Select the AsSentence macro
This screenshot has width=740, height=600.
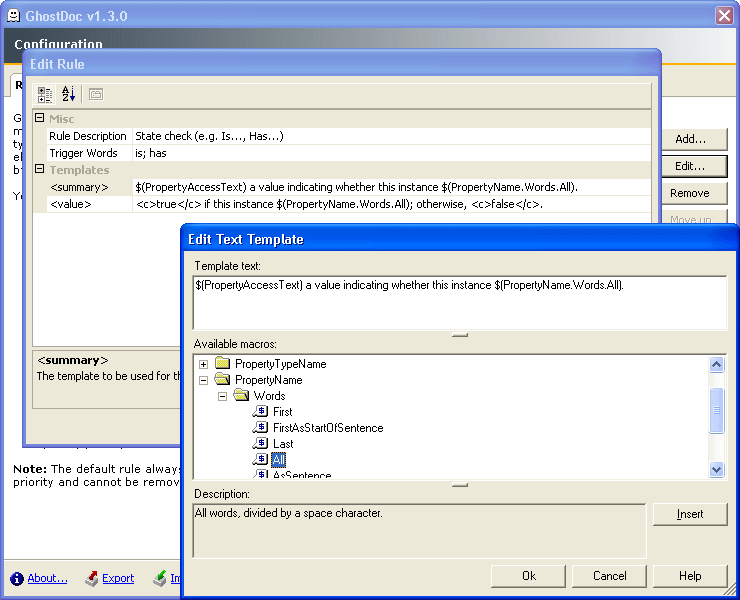[302, 474]
